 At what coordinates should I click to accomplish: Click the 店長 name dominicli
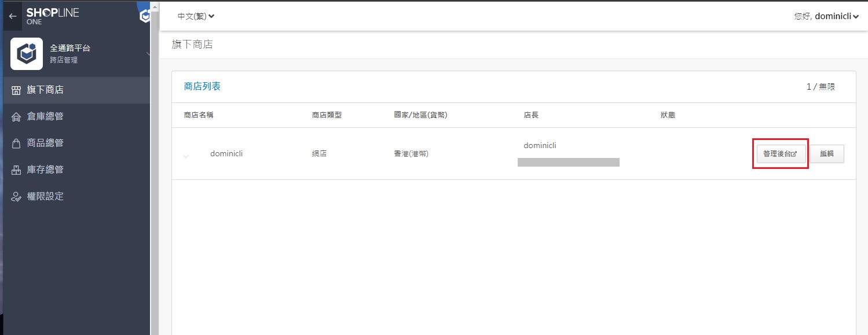click(540, 145)
